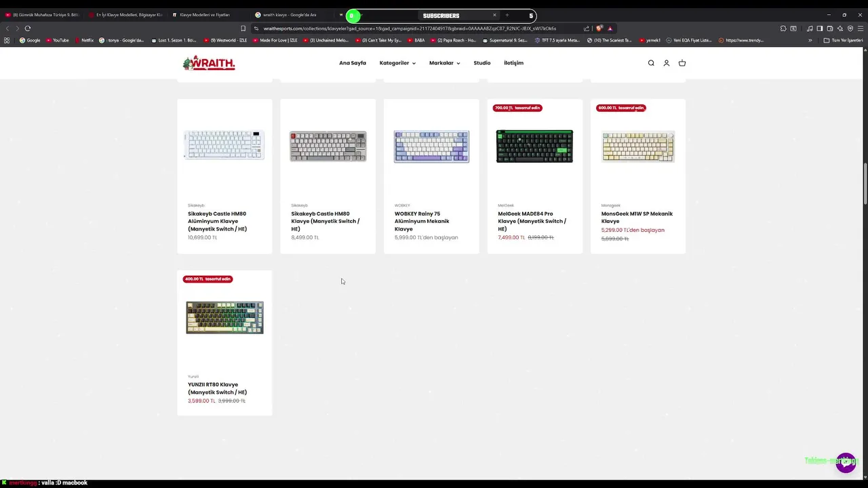Open Tüm Yer İşaretleri bookmarks folder
Screen dimensions: 868x488
(843, 41)
